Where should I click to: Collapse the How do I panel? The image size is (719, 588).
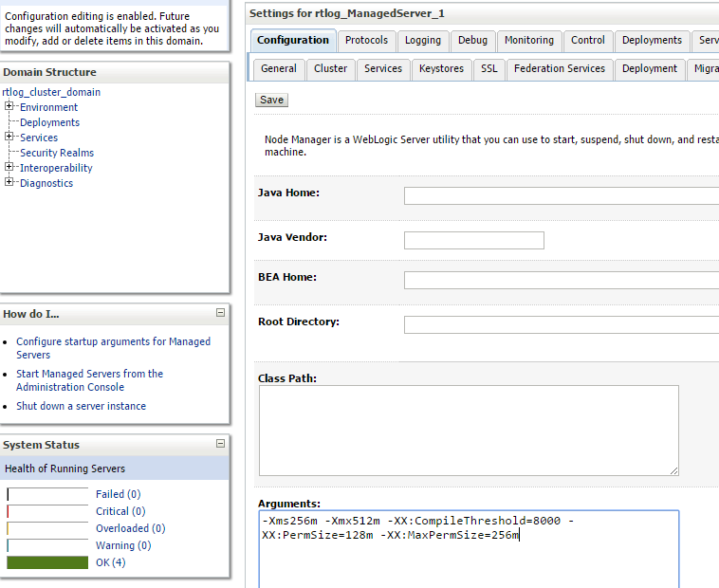(x=221, y=313)
